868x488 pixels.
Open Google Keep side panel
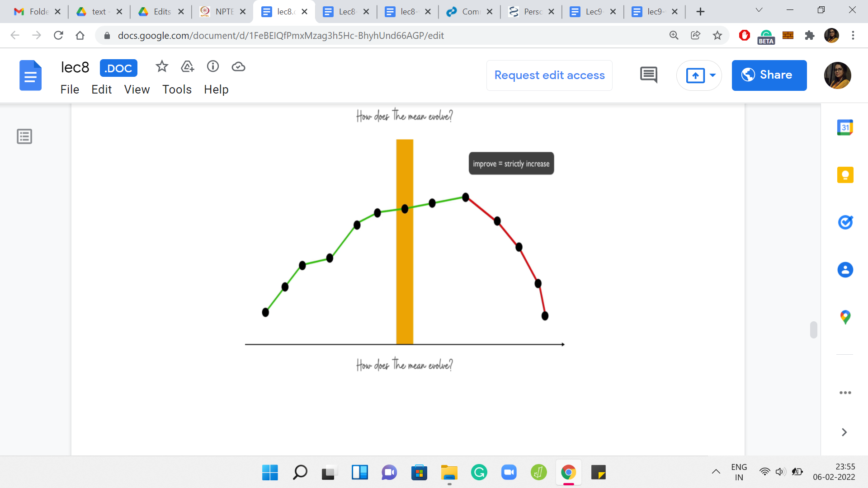click(x=845, y=175)
